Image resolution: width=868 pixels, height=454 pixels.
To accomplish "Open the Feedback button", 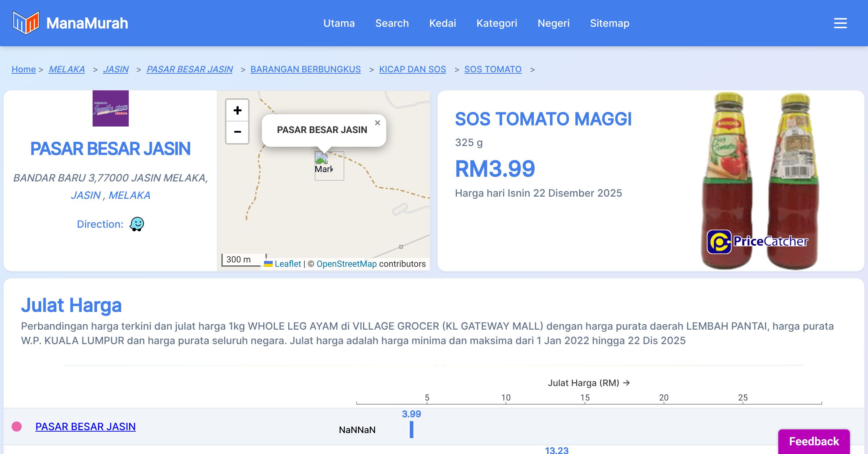I will tap(814, 441).
